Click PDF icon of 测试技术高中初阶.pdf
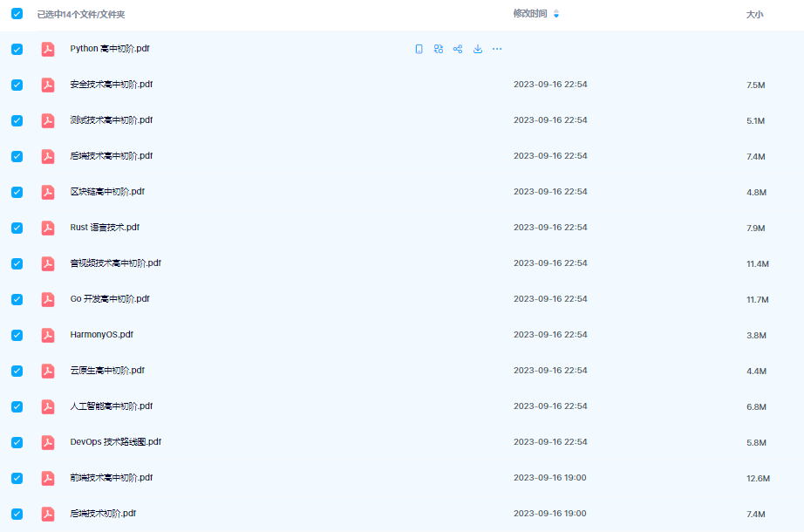The image size is (804, 532). click(48, 120)
